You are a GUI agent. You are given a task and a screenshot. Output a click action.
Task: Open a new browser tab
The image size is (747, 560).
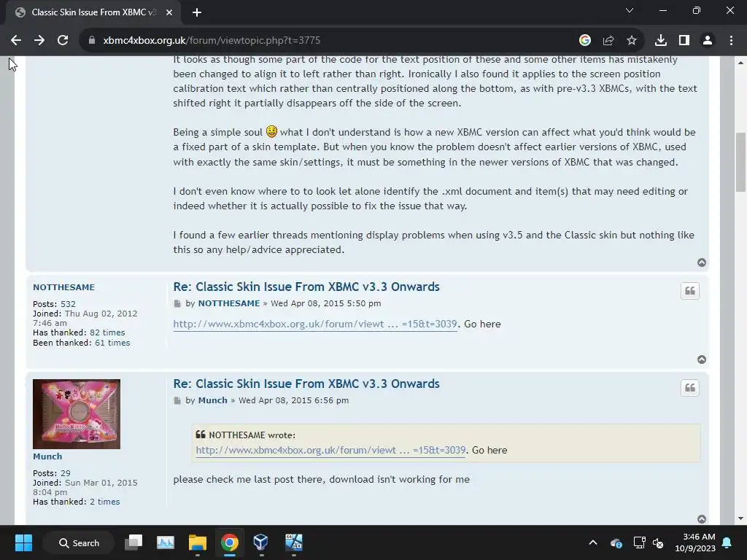pyautogui.click(x=197, y=12)
